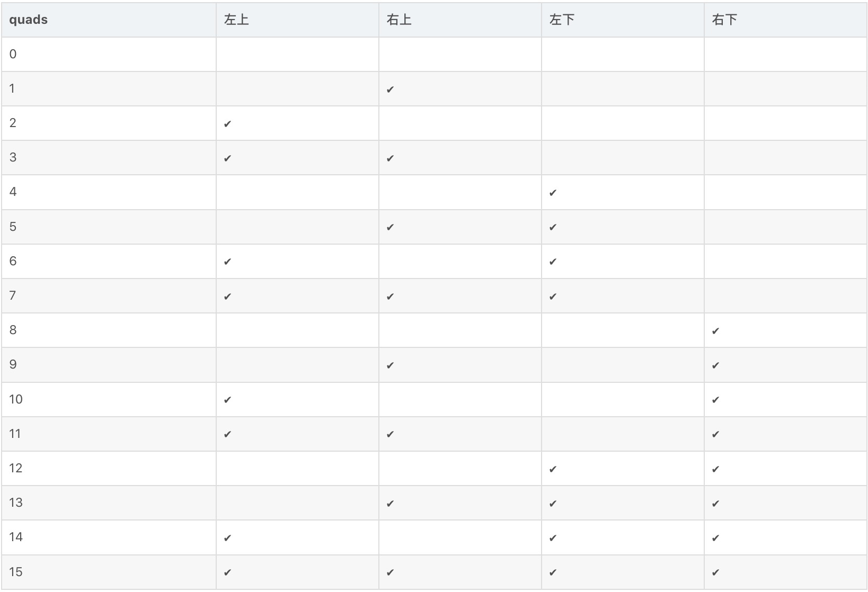Click the 右下 column header
The image size is (868, 592).
point(724,20)
